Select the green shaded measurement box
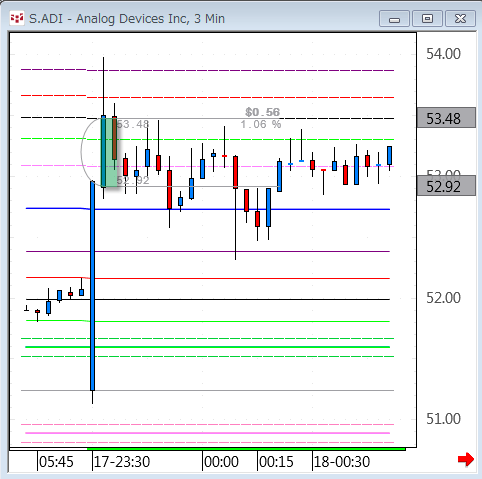Viewport: 482px width, 479px height. 110,152
